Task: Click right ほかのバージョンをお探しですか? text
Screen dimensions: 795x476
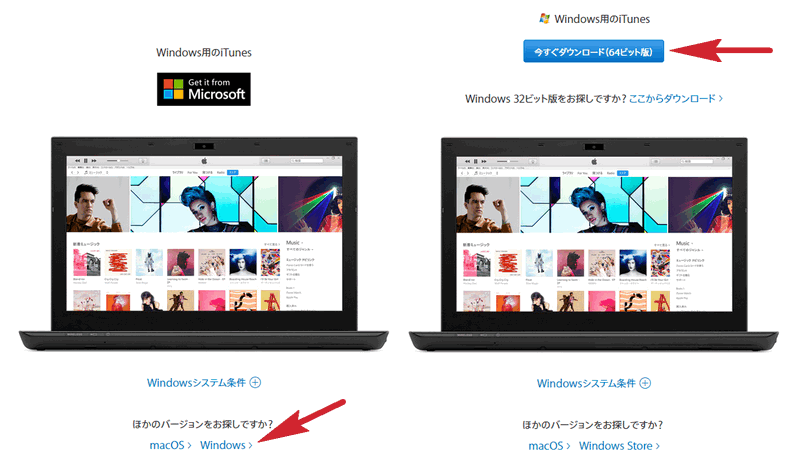Action: 592,425
